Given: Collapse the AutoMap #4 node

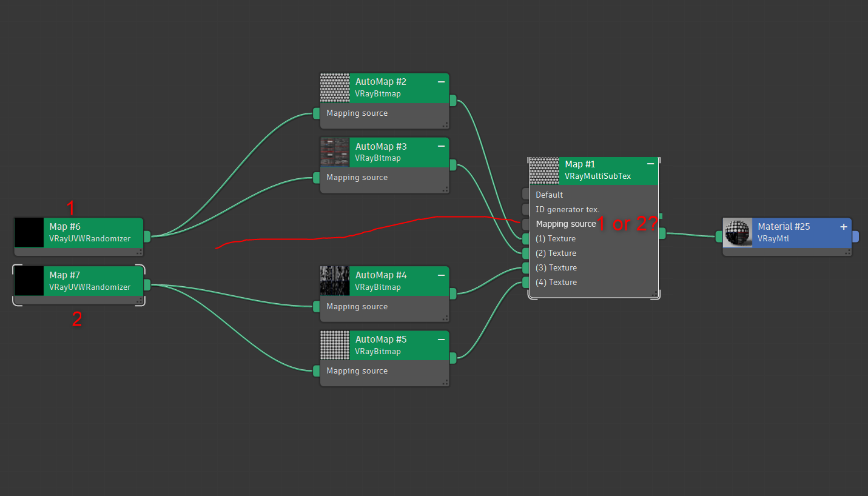Looking at the screenshot, I should (441, 275).
